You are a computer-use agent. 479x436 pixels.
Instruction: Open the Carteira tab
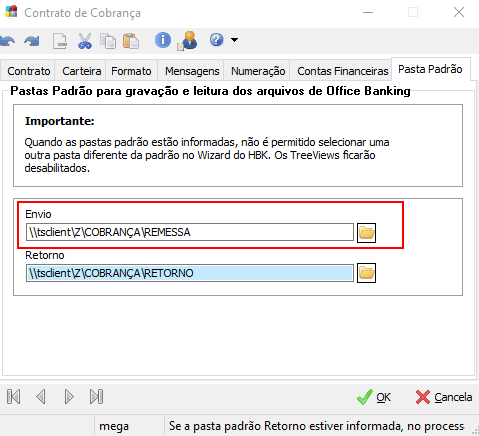coord(81,71)
